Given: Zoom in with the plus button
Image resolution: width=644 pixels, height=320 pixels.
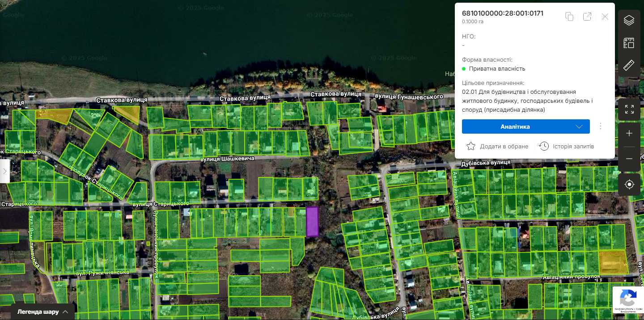Looking at the screenshot, I should click(629, 134).
